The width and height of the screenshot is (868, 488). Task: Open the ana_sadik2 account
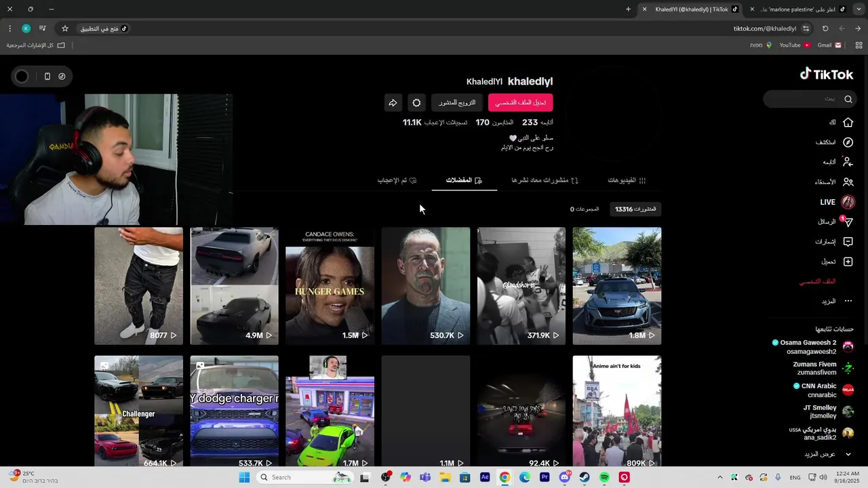point(821,434)
